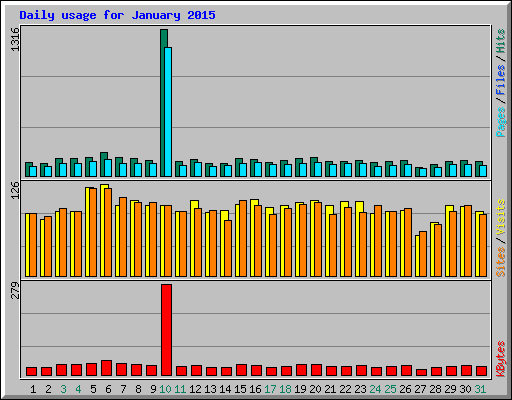Click day label 6 on the x-axis
This screenshot has width=512, height=400.
108,389
